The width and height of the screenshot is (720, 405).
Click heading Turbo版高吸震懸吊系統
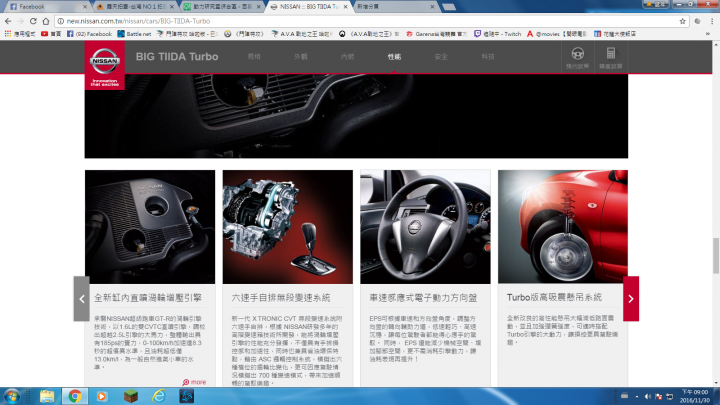point(554,298)
